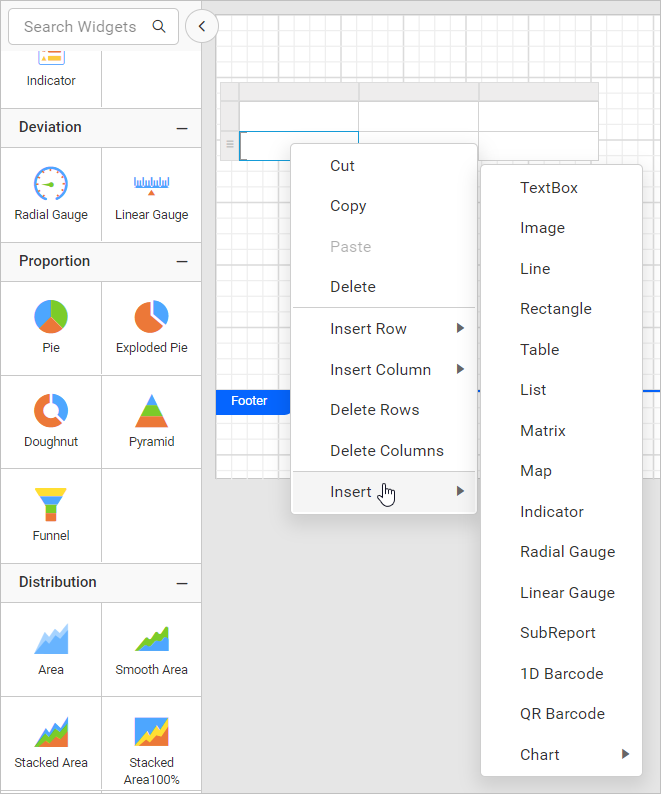This screenshot has width=661, height=794.
Task: Pick the Stacked Area widget
Action: [51, 743]
